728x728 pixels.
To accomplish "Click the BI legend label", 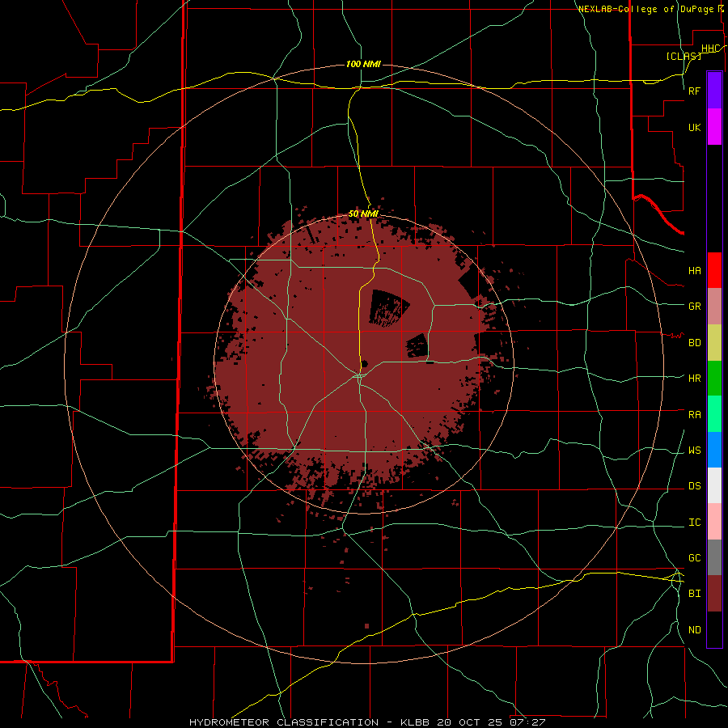I will pos(695,594).
